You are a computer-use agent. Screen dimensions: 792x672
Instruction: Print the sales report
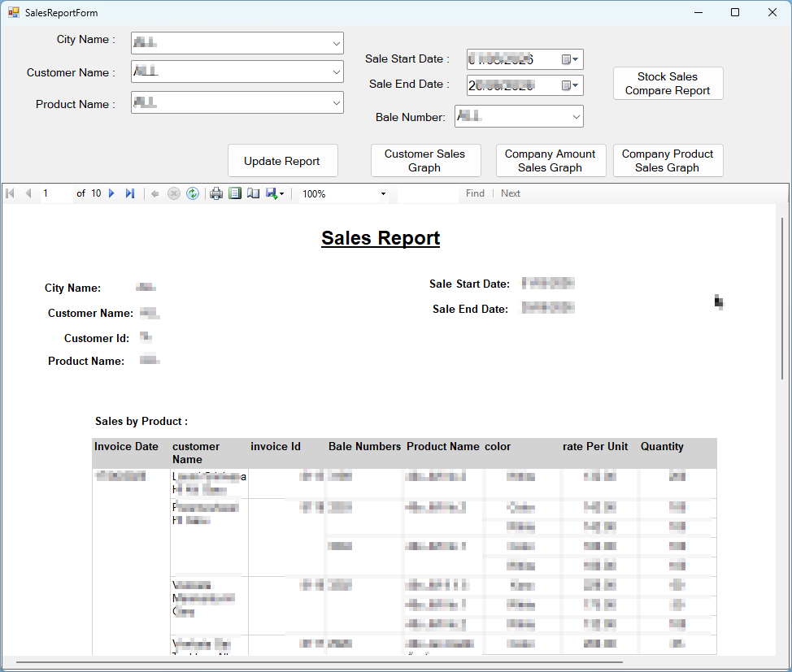coord(216,193)
